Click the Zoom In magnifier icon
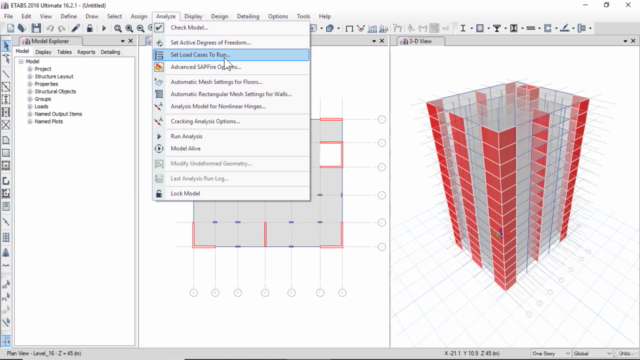The image size is (640, 360). tap(129, 28)
